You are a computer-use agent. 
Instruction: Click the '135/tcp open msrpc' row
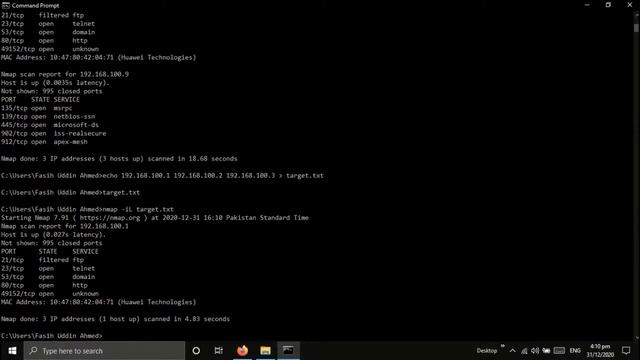[36, 108]
